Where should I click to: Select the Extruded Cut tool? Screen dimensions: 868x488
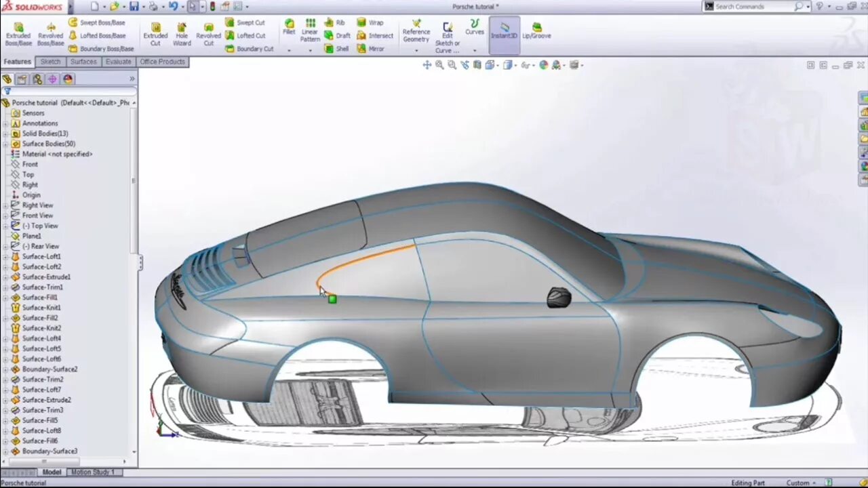pyautogui.click(x=155, y=34)
